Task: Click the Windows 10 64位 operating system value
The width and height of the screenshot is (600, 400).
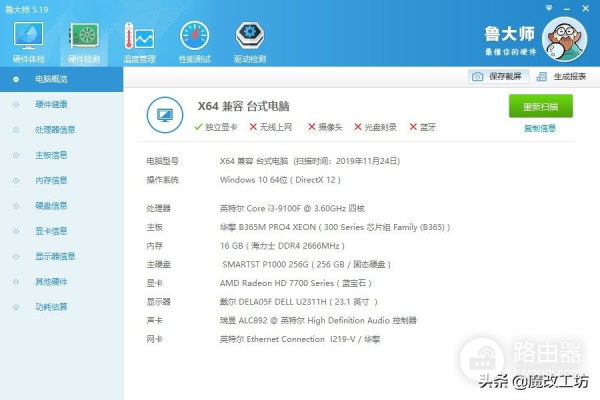Action: click(280, 180)
